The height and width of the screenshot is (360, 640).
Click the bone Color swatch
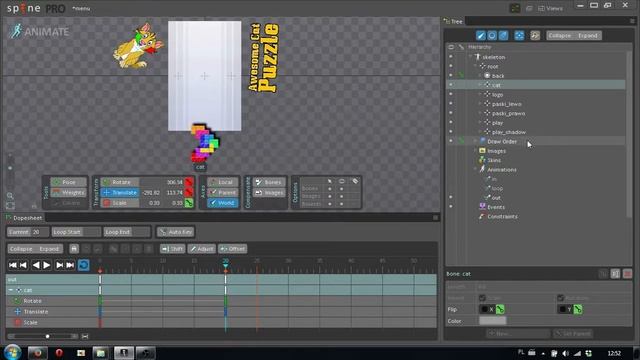point(493,321)
